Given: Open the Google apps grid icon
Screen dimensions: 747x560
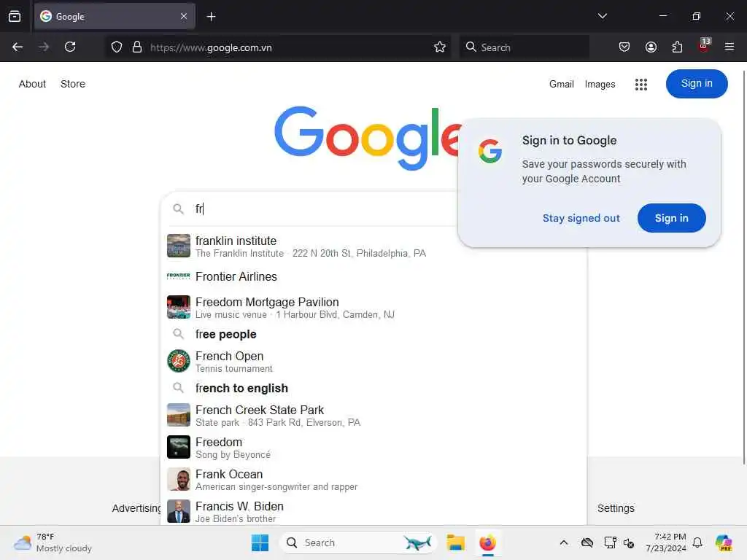Looking at the screenshot, I should point(641,85).
